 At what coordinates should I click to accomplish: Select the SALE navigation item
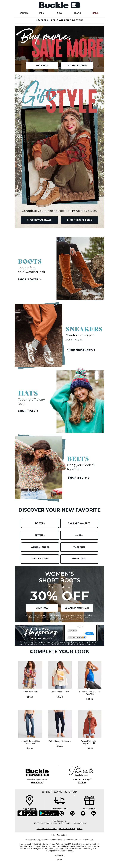coord(95,13)
